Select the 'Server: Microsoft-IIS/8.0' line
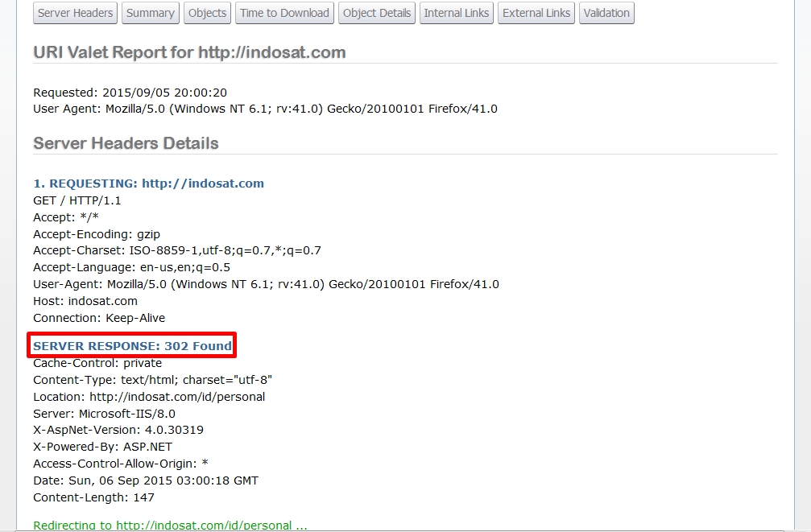Viewport: 811px width, 532px height. click(x=104, y=414)
